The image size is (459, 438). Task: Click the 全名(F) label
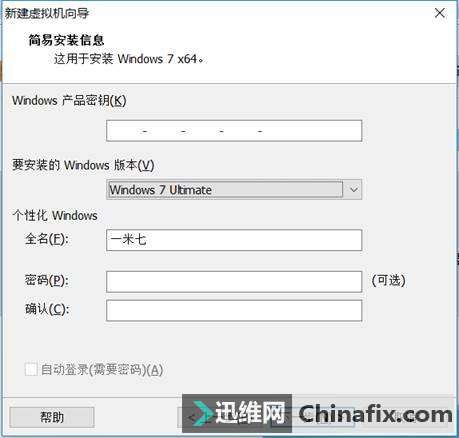(47, 239)
